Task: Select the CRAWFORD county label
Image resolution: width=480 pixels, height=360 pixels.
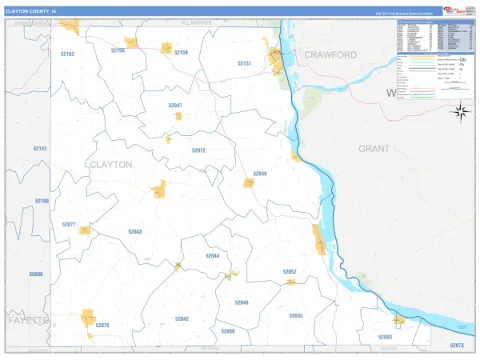Action: [x=330, y=55]
